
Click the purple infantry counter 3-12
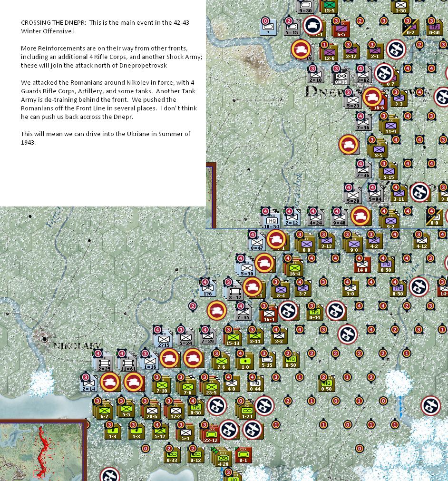[x=351, y=51]
